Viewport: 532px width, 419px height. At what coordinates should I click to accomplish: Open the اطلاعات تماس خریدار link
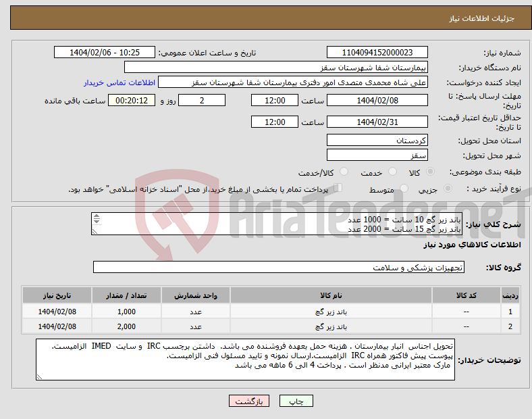coord(119,82)
